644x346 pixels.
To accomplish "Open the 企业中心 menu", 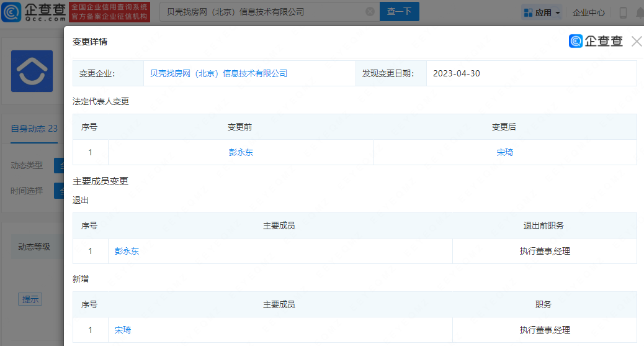I will click(x=588, y=12).
